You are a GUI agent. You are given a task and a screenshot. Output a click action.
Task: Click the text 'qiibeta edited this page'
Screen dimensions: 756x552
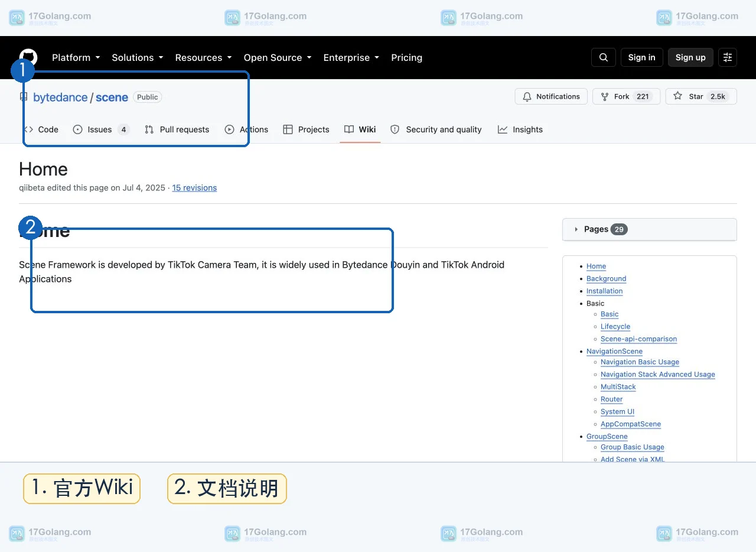pyautogui.click(x=63, y=188)
